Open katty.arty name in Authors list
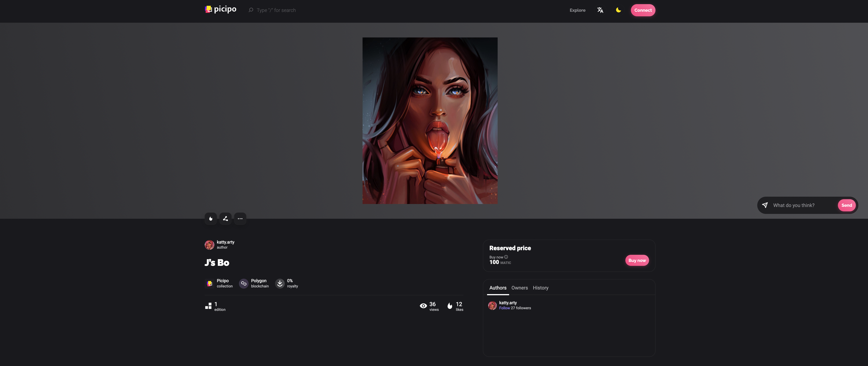868x366 pixels. pyautogui.click(x=508, y=303)
